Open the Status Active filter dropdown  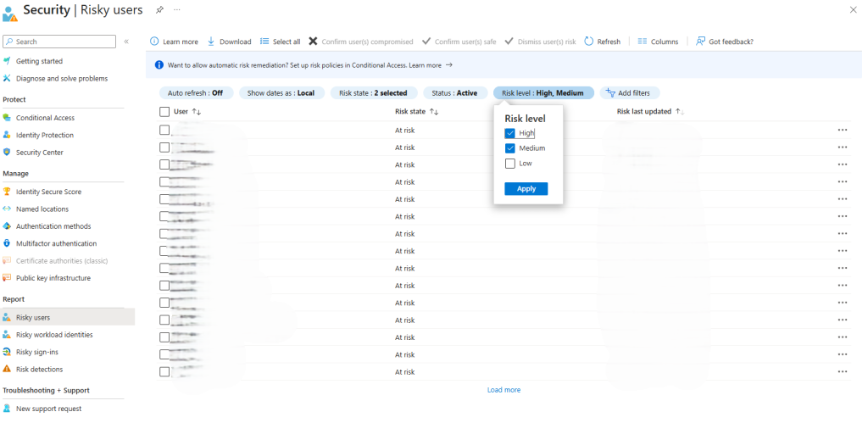454,93
